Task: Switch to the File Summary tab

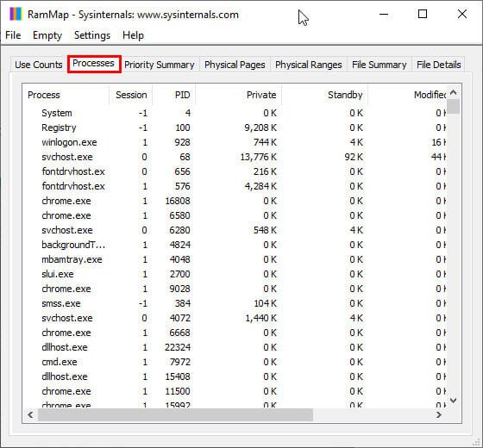Action: pyautogui.click(x=379, y=65)
